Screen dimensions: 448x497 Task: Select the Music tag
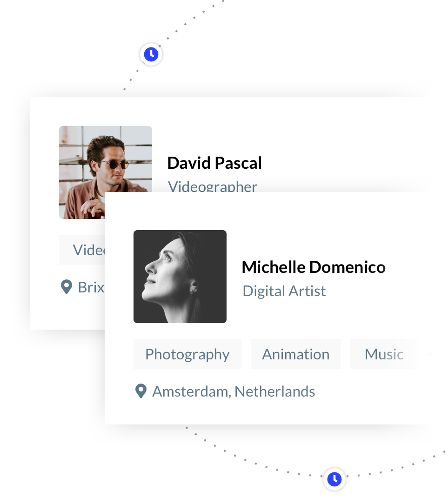pos(384,354)
